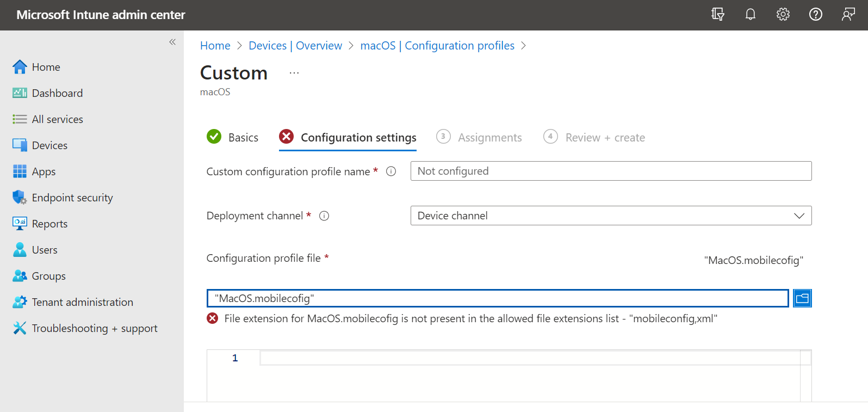Screen dimensions: 868x412
Task: Click the Endpoint security shield icon
Action: [20, 198]
